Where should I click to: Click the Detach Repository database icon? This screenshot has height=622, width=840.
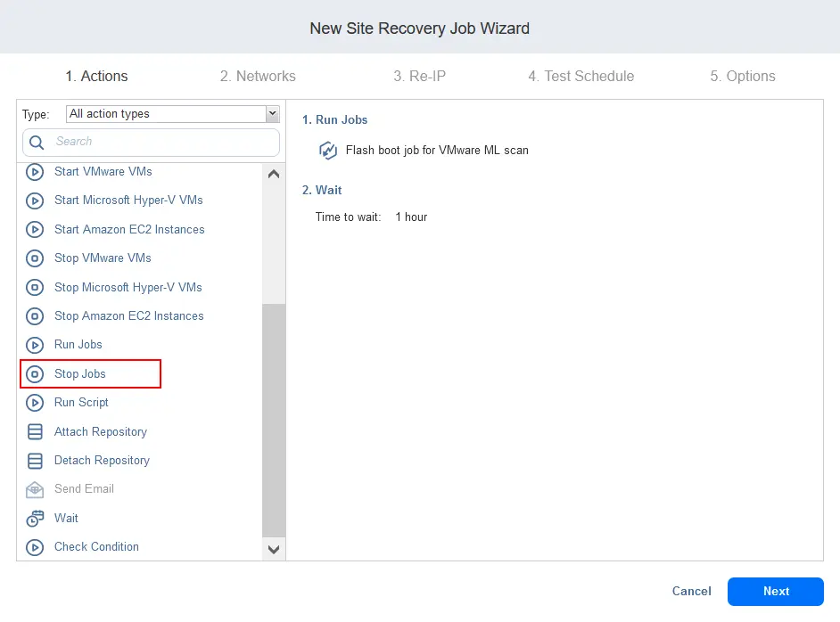point(35,461)
